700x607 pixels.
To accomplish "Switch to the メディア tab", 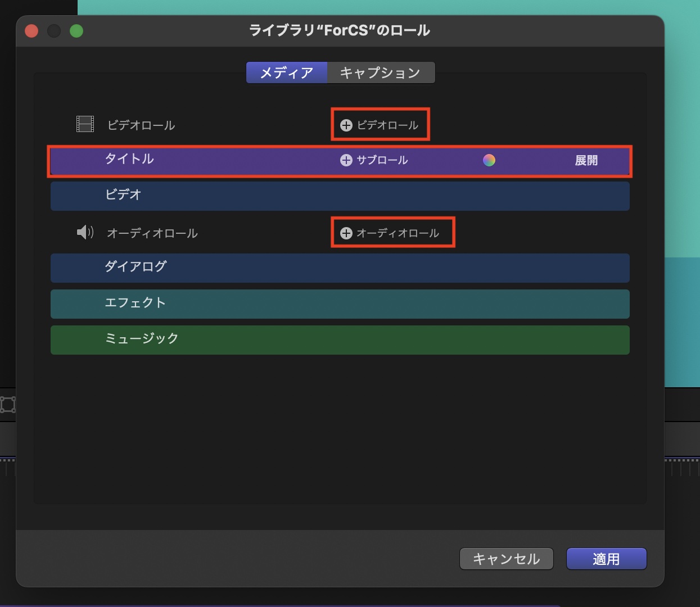I will (x=287, y=73).
